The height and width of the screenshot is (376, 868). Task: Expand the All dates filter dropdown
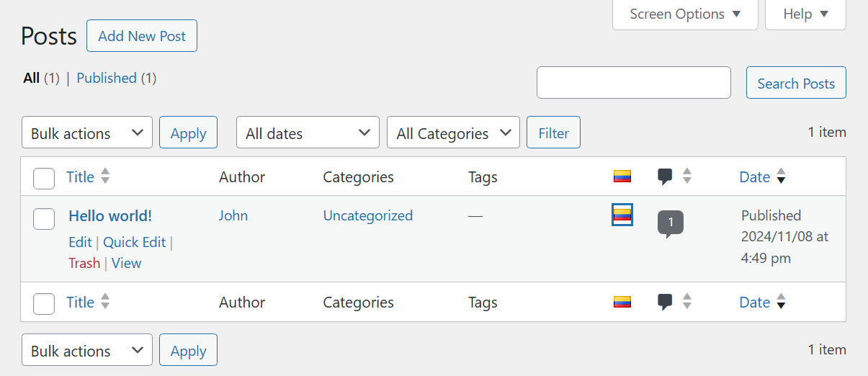pos(308,133)
